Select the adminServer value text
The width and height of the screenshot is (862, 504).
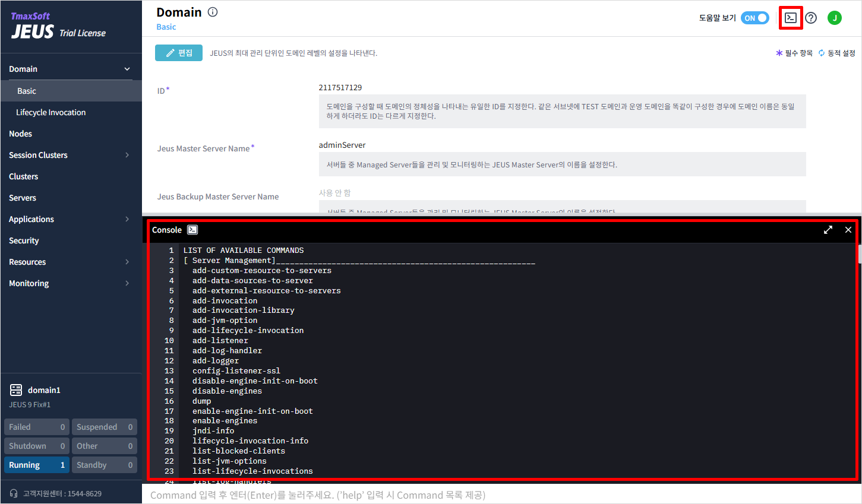point(342,145)
